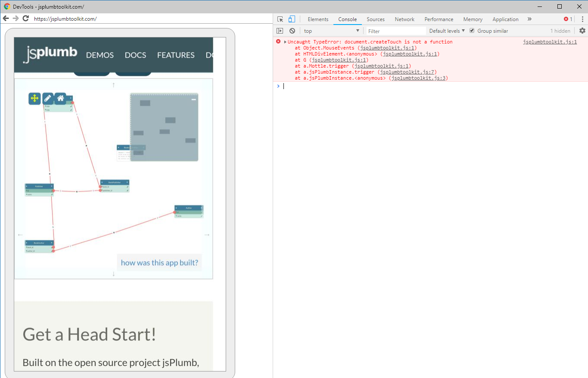This screenshot has width=588, height=378.
Task: Switch to the Elements tab
Action: click(318, 19)
